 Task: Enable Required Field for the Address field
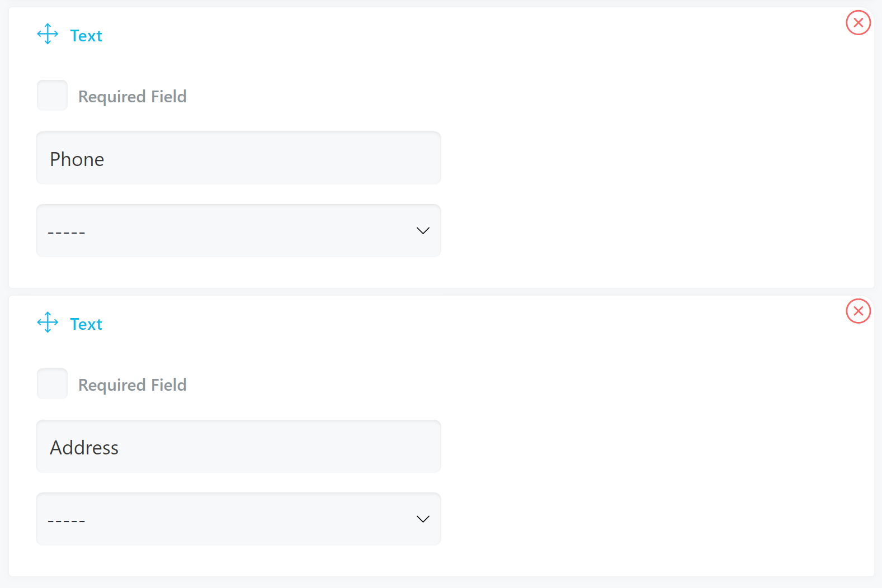pos(51,383)
